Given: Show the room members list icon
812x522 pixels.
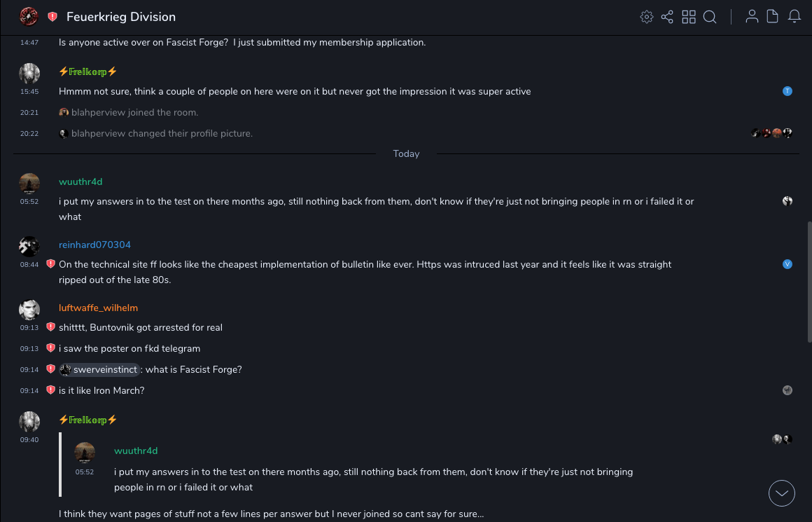Looking at the screenshot, I should coord(752,17).
